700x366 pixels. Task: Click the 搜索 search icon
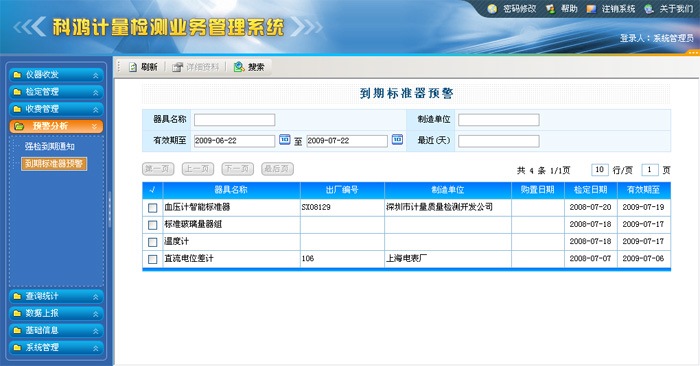tap(239, 67)
